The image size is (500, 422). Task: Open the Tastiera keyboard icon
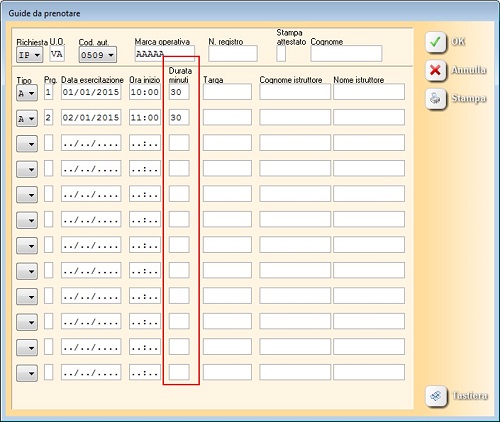click(436, 396)
